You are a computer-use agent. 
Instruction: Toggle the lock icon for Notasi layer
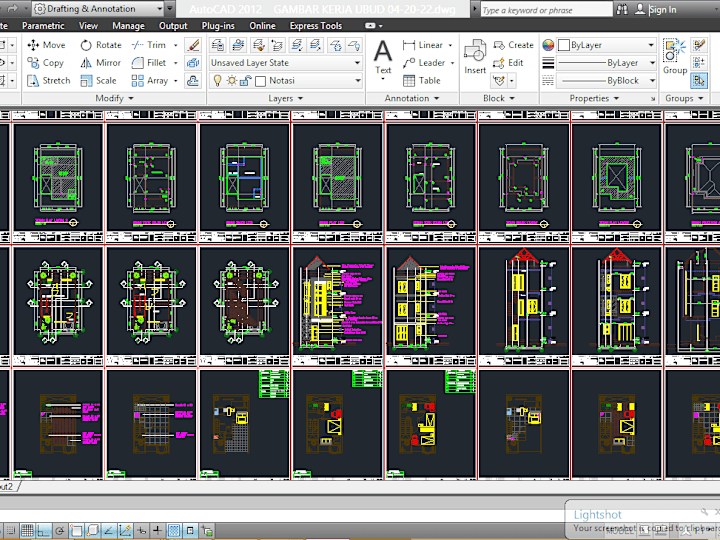pyautogui.click(x=245, y=81)
